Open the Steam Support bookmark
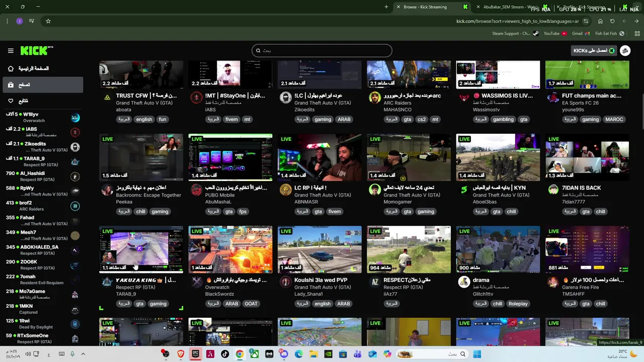 515,34
